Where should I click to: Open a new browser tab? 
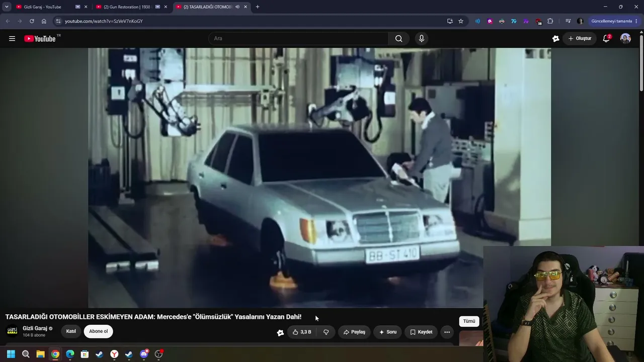click(x=258, y=7)
